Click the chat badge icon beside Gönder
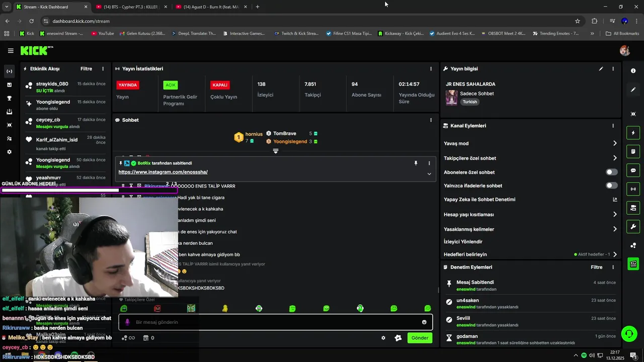This screenshot has height=362, width=644. point(398,338)
